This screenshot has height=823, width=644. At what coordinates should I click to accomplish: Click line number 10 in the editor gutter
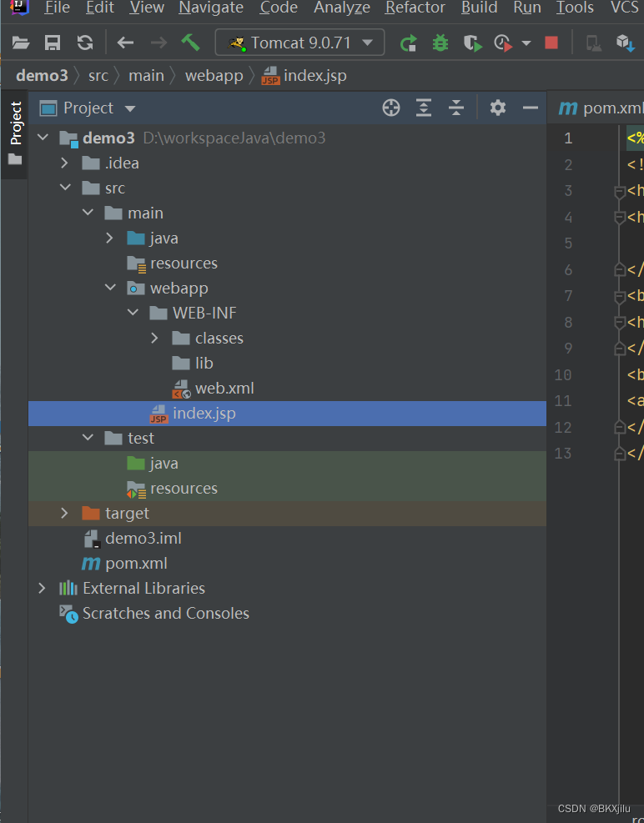(563, 374)
